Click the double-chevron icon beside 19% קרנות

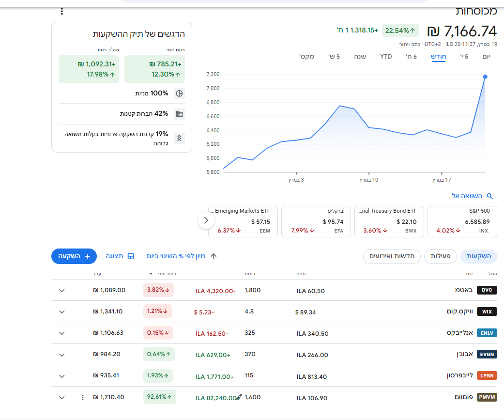coord(179,138)
